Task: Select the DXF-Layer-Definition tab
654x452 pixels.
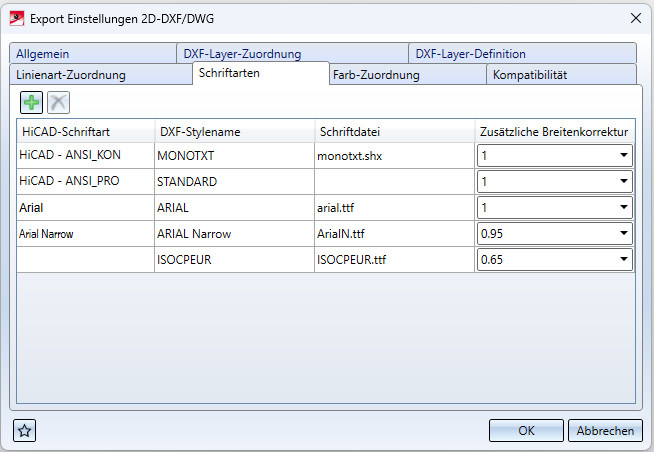Action: pos(470,54)
